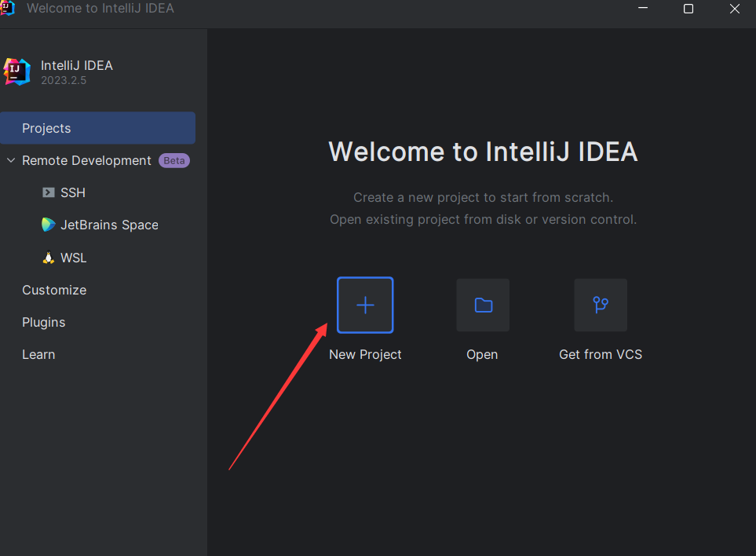This screenshot has width=756, height=556.
Task: Click the Welcome to IntelliJ IDEA heading
Action: [483, 152]
